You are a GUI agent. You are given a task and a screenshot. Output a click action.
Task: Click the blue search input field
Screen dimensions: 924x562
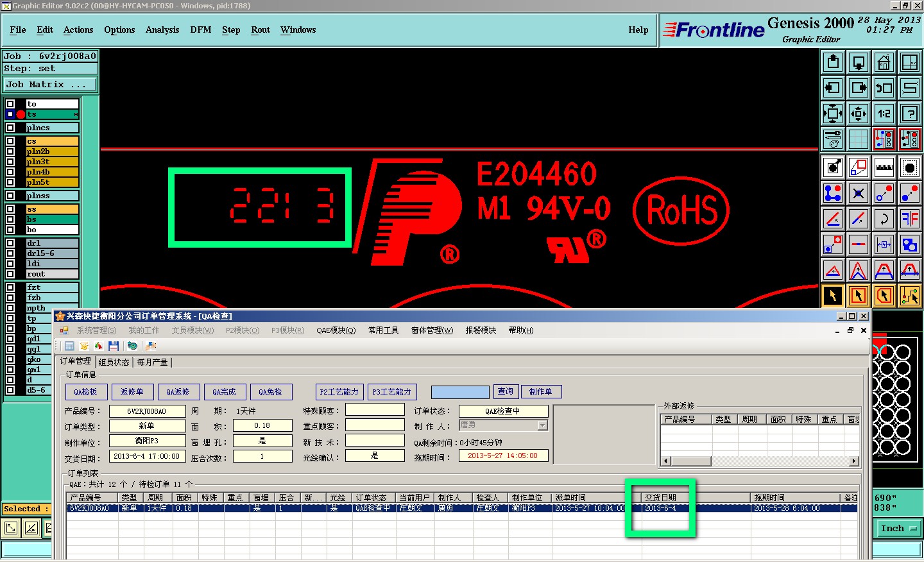460,392
